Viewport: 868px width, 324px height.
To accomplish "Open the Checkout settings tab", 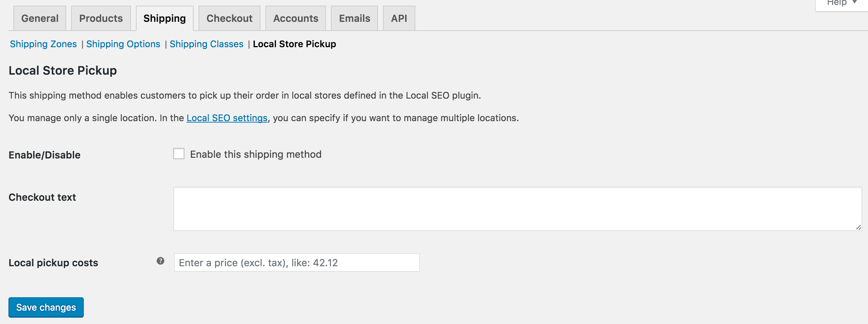I will point(229,18).
